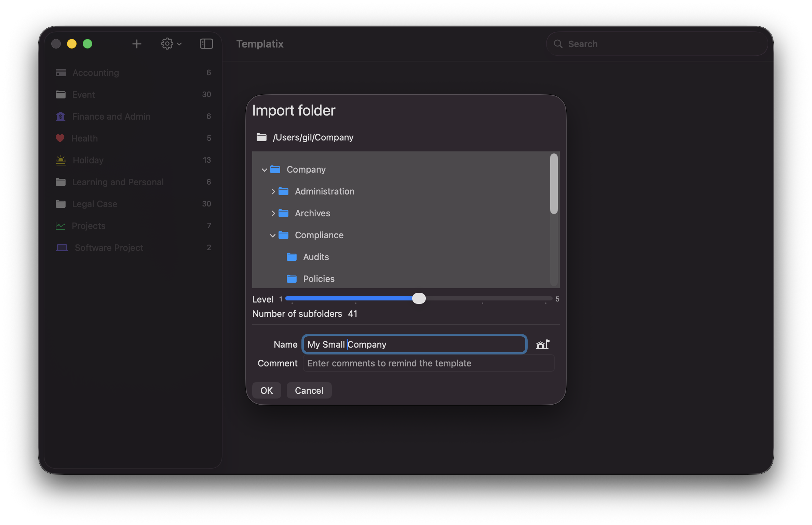Open the settings gear menu

[x=167, y=44]
